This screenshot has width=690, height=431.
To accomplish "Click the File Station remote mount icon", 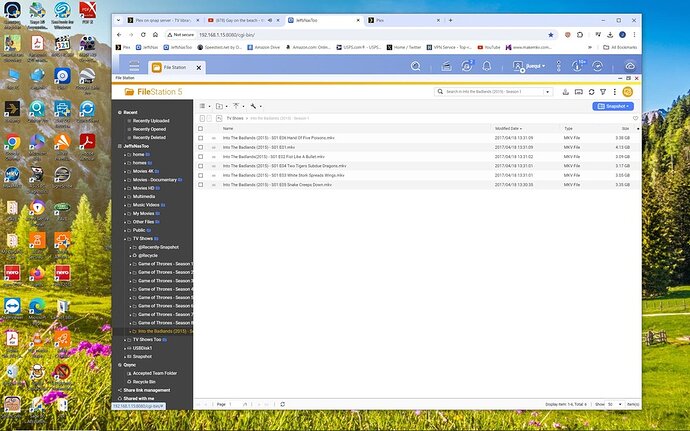I will pos(565,92).
